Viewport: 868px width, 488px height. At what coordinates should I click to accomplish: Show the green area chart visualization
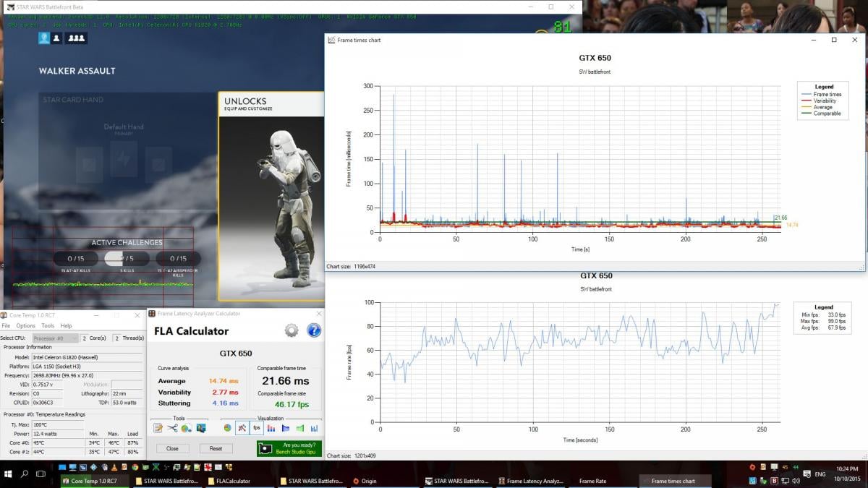[299, 428]
